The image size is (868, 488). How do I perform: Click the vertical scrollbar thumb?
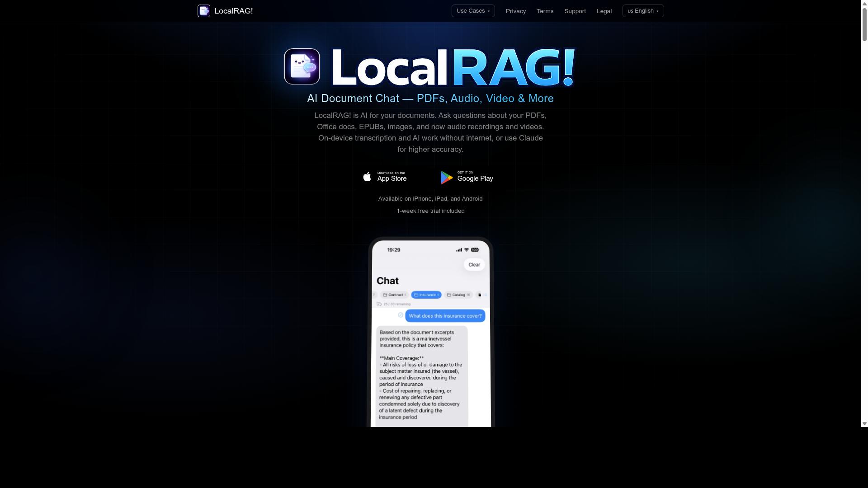864,24
